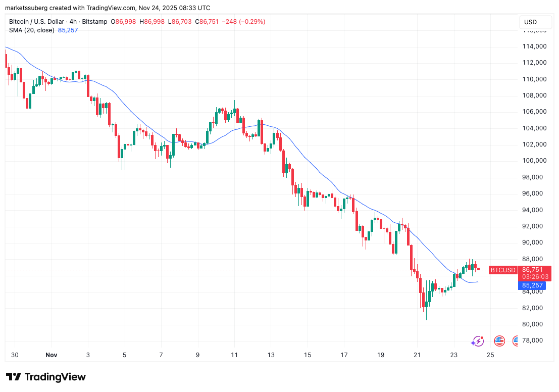Click the red BTCUSD price flag
The height and width of the screenshot is (392, 559).
coord(502,270)
